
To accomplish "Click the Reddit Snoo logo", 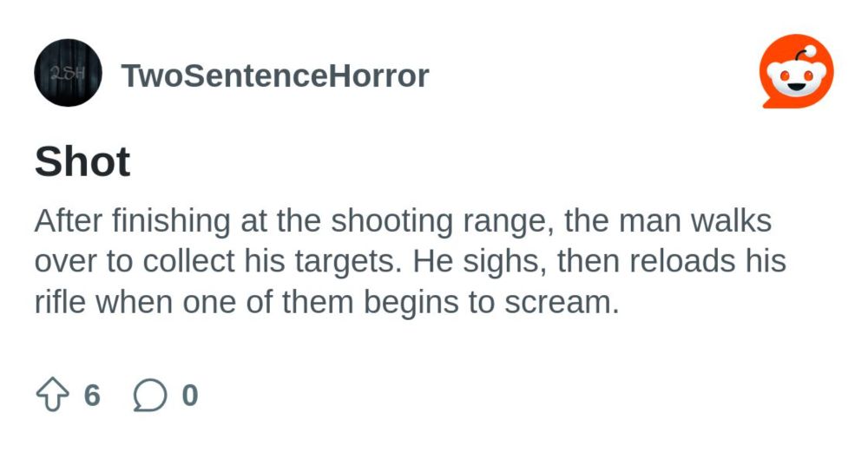I will click(797, 72).
